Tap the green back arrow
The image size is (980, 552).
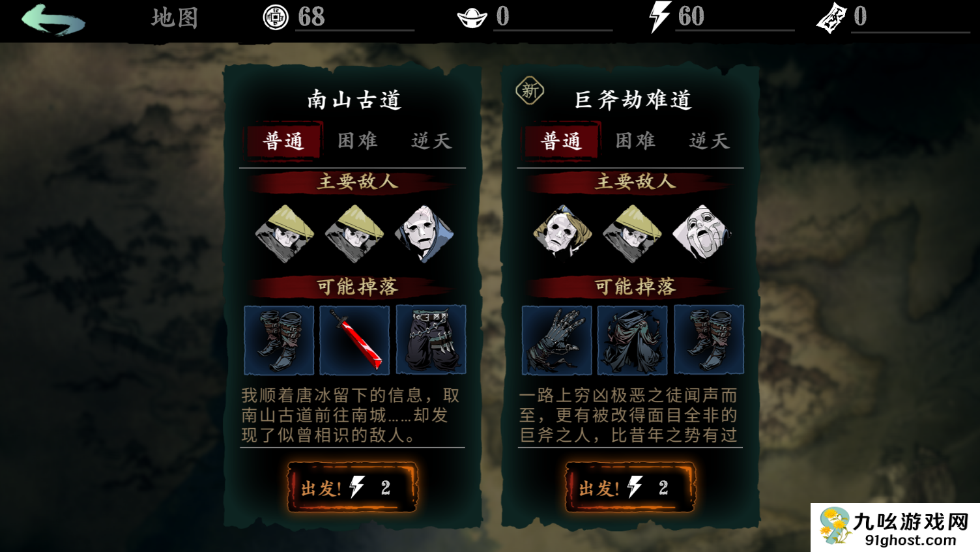coord(53,19)
